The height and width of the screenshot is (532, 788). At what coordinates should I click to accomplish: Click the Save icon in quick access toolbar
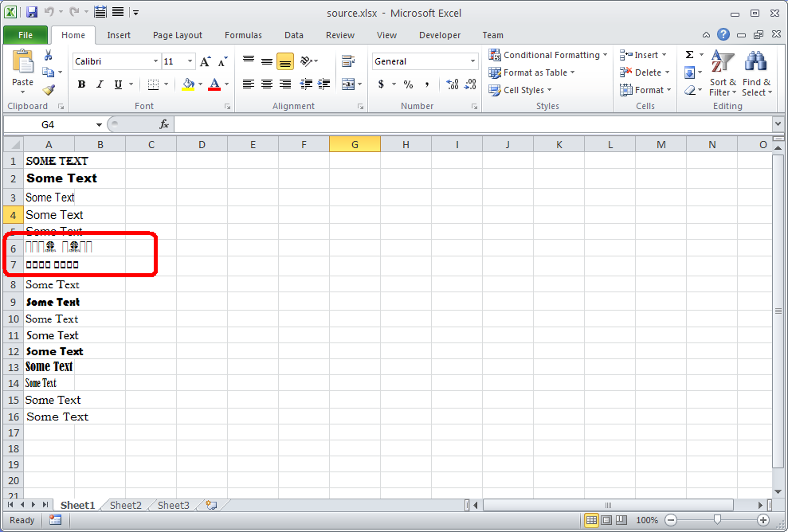pyautogui.click(x=32, y=12)
